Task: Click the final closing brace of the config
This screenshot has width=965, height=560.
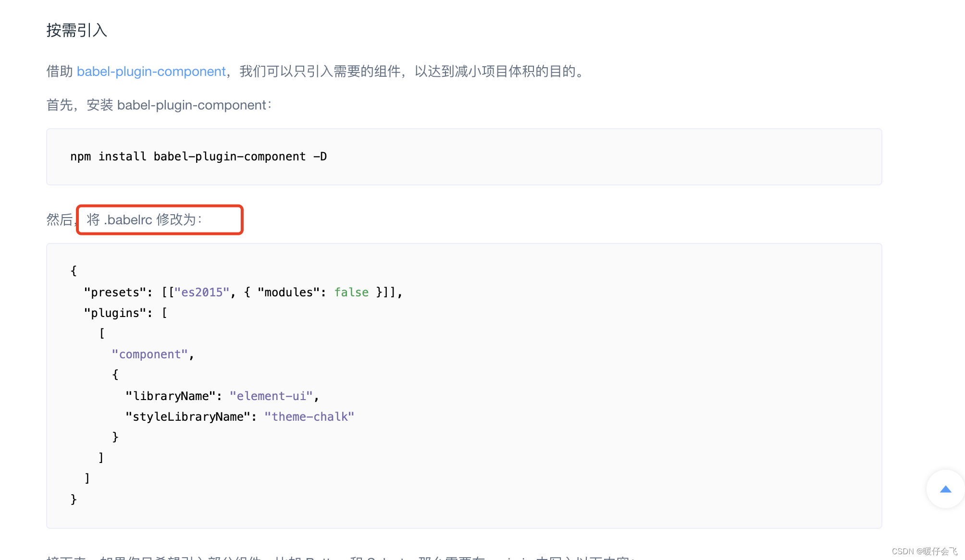Action: click(x=74, y=499)
